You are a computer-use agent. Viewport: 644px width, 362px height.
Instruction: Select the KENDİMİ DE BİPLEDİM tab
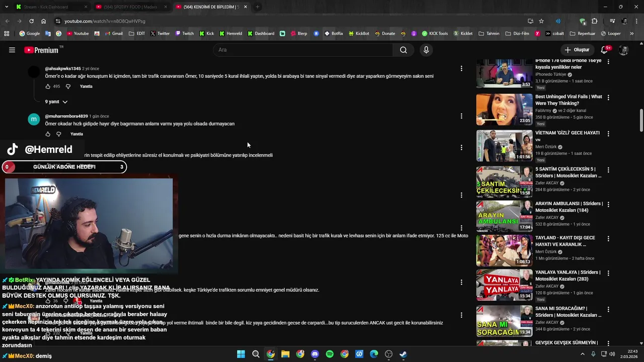click(211, 7)
